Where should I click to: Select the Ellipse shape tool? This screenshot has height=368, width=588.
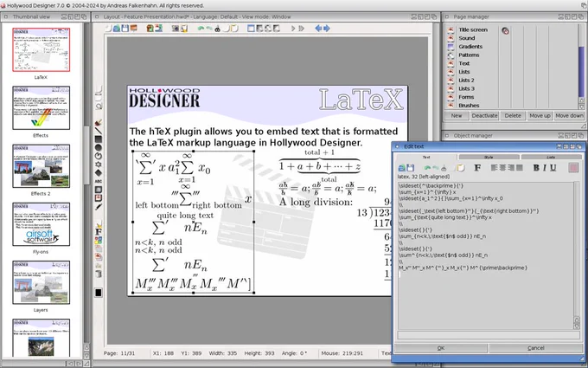(x=99, y=147)
